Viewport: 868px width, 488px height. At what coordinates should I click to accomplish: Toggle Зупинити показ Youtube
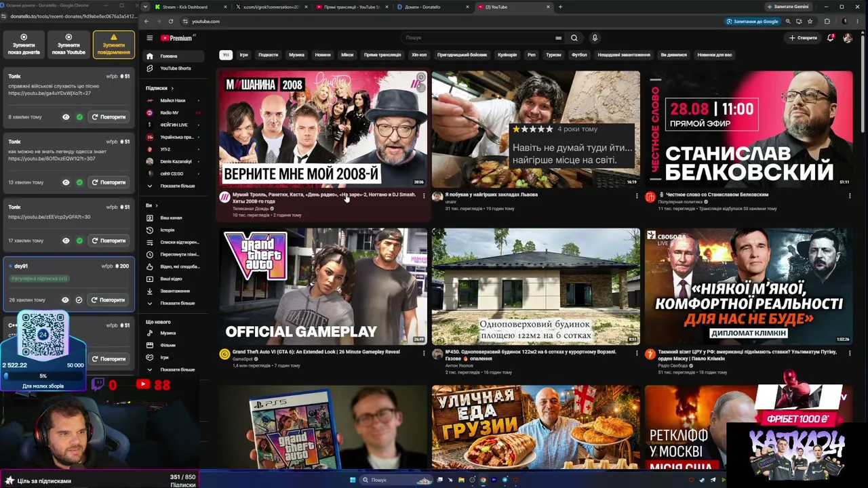pyautogui.click(x=68, y=44)
